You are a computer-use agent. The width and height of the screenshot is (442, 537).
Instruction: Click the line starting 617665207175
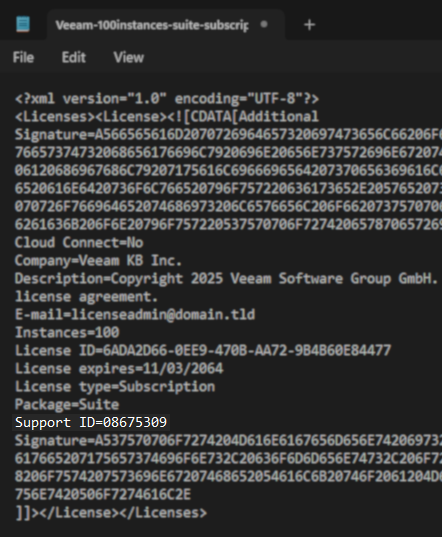click(x=228, y=459)
